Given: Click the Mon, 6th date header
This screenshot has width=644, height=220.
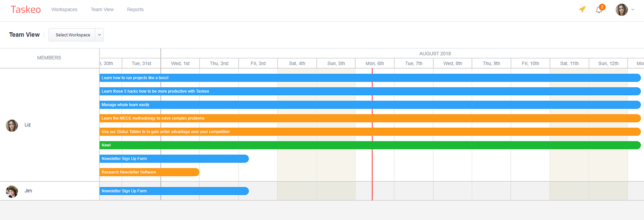Looking at the screenshot, I should point(375,63).
